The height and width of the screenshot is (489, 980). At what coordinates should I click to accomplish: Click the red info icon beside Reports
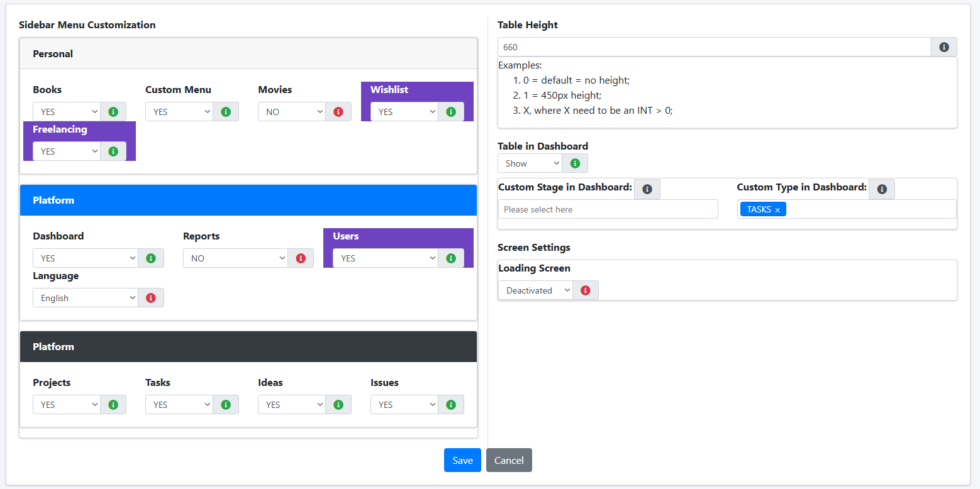pos(301,258)
